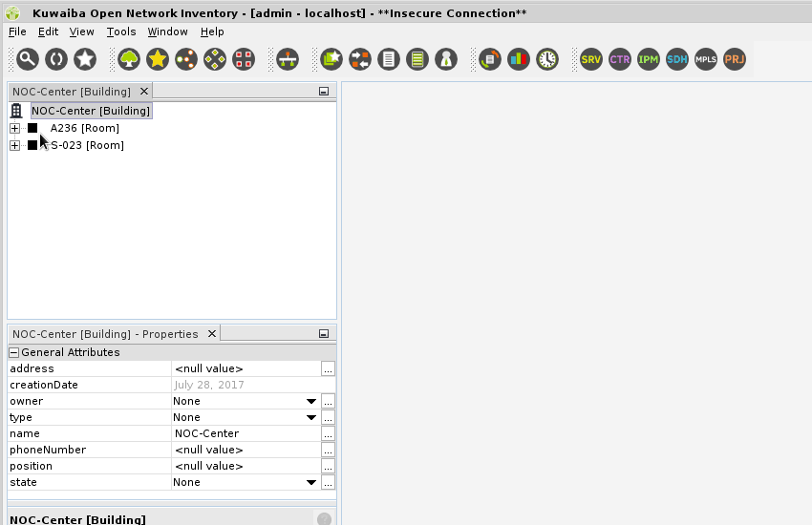812x525 pixels.
Task: Expand the A236 [Room] tree node
Action: pos(14,128)
